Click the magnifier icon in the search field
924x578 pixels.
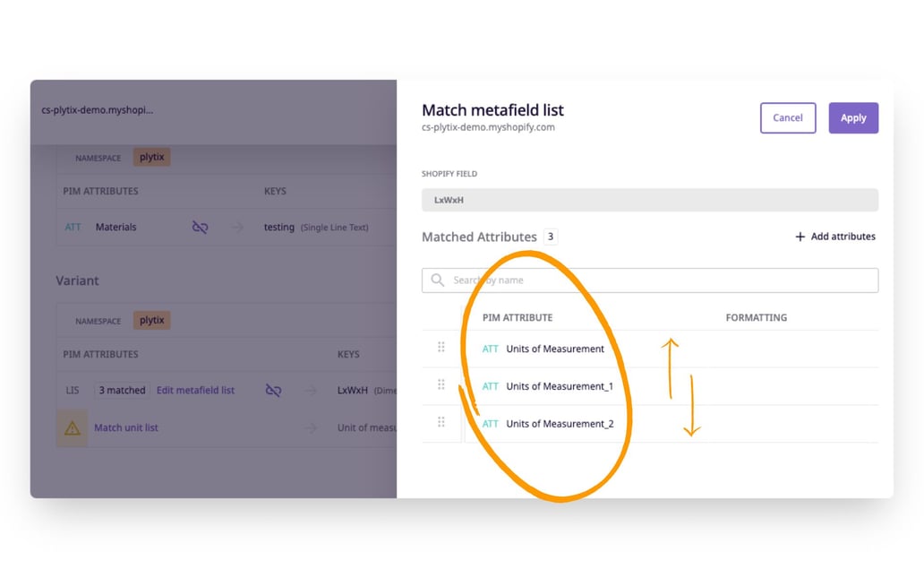[x=438, y=280]
